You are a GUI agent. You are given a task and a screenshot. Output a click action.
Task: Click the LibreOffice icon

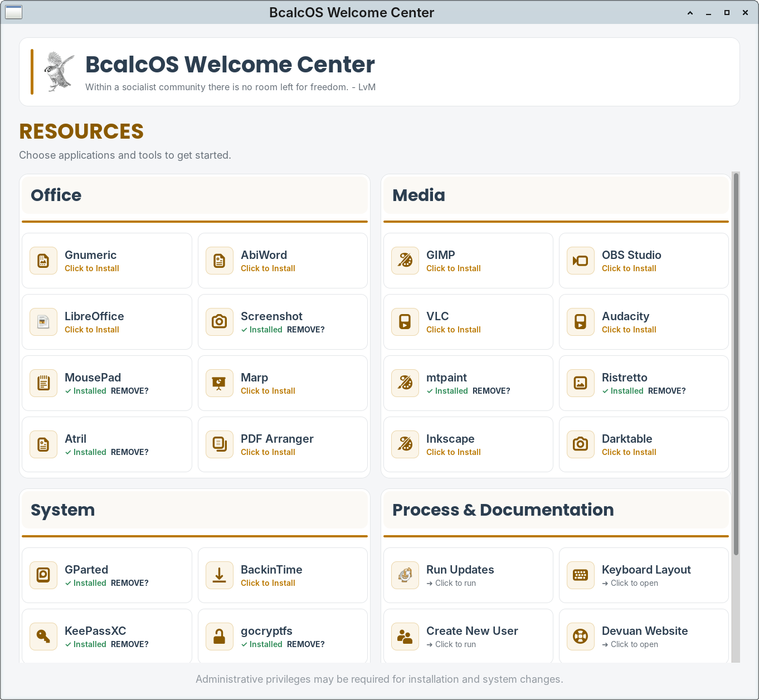43,322
